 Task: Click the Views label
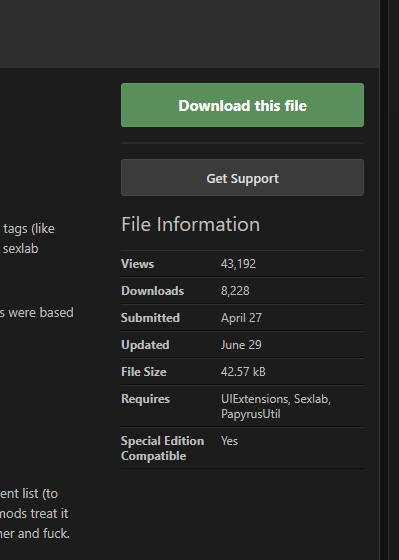pos(138,264)
